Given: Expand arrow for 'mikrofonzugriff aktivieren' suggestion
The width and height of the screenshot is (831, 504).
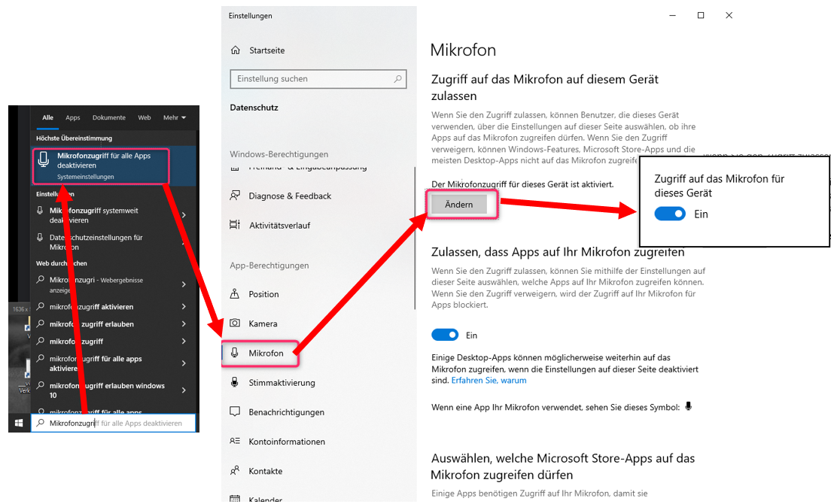Looking at the screenshot, I should click(184, 306).
